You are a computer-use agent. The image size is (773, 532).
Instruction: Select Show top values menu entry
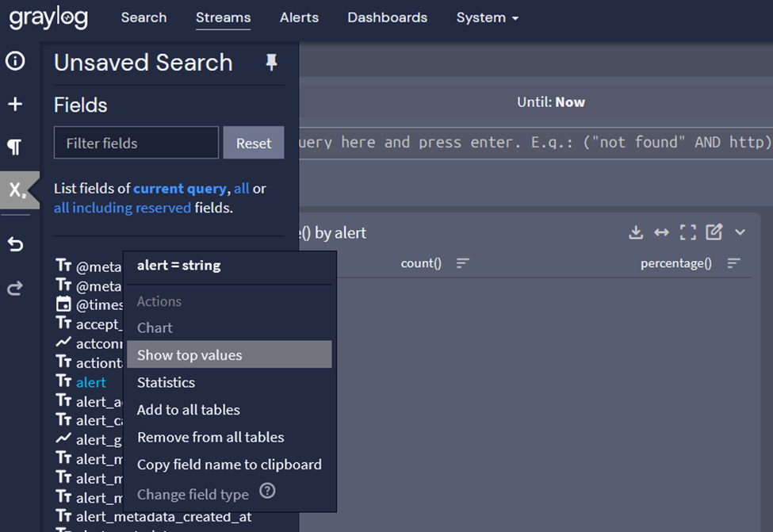click(189, 355)
